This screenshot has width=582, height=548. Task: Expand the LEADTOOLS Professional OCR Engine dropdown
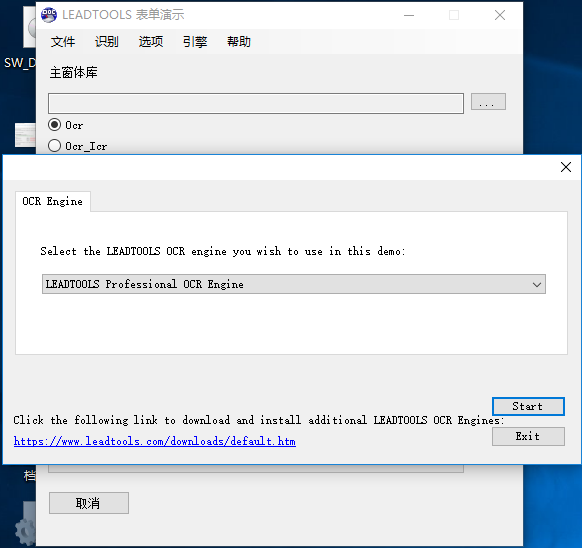294,284
